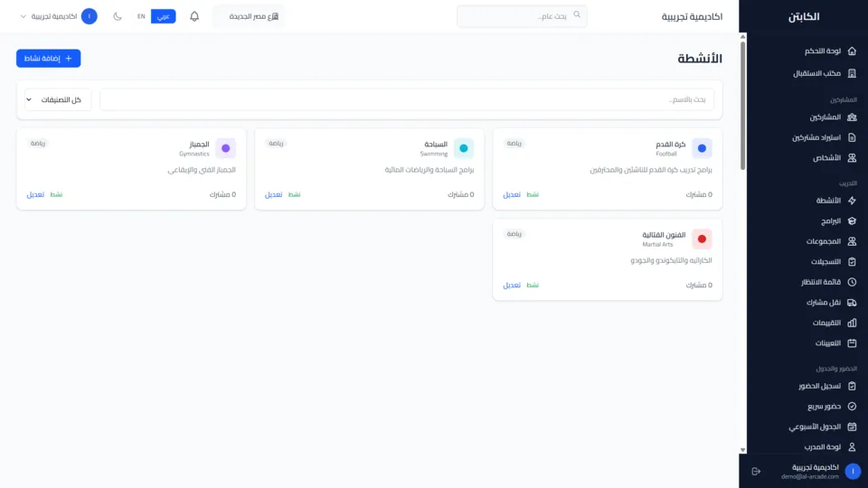Click the quick attendance check circle icon
The image size is (868, 488).
pyautogui.click(x=852, y=406)
